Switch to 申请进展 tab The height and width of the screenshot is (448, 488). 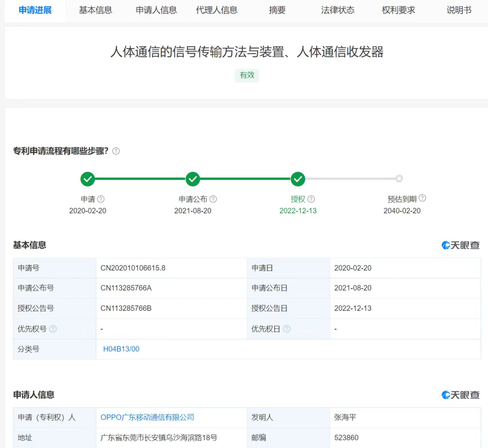35,10
